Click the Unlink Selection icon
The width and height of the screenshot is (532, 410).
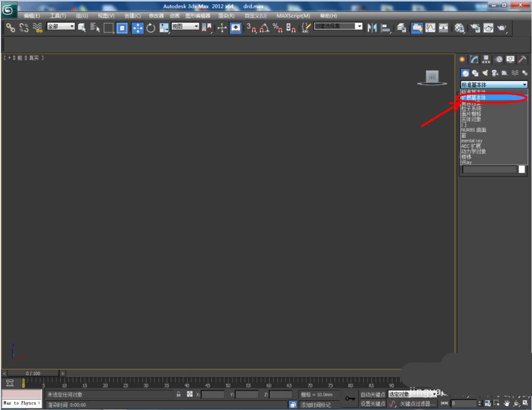[x=24, y=28]
